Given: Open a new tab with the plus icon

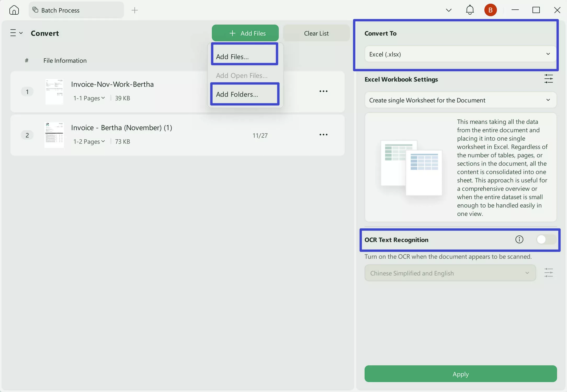Looking at the screenshot, I should coord(134,10).
